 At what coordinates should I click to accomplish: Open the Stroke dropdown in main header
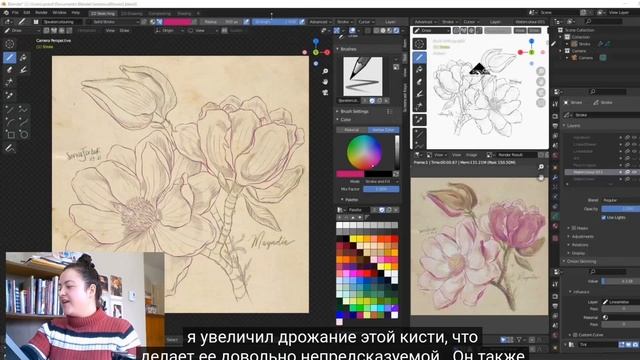coord(345,22)
